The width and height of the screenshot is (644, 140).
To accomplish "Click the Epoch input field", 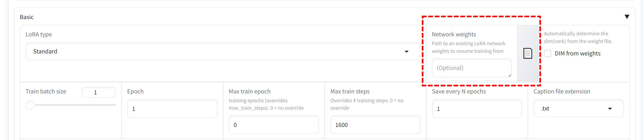I will [x=172, y=109].
